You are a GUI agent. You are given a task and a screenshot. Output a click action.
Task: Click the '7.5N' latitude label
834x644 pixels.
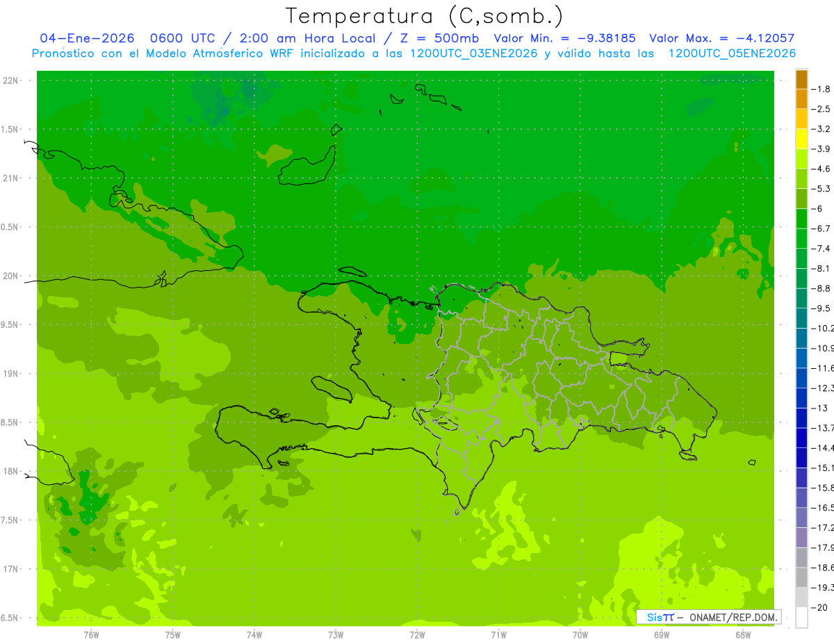click(x=10, y=520)
